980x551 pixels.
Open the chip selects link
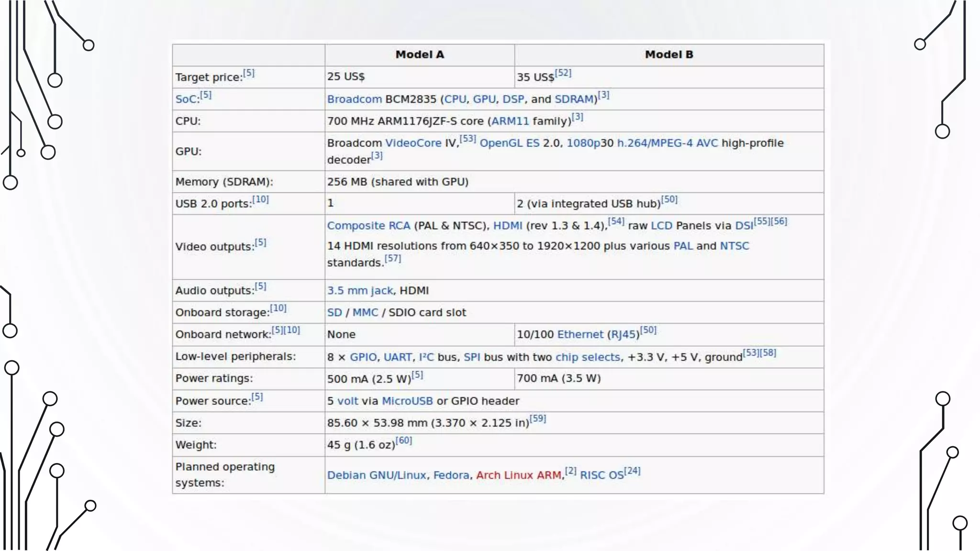[588, 357]
